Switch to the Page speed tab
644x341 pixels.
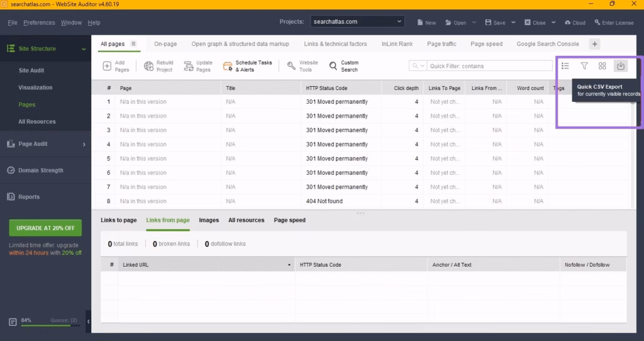[x=486, y=44]
